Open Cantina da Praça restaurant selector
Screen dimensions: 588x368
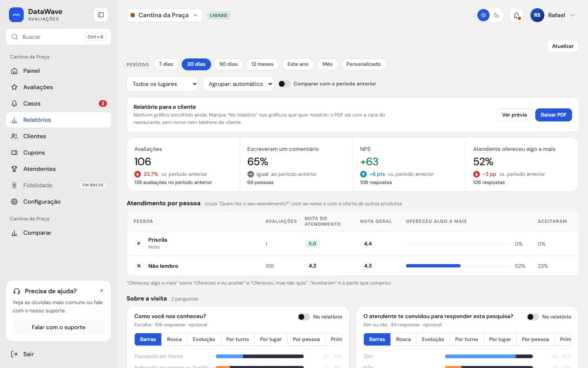(x=165, y=15)
